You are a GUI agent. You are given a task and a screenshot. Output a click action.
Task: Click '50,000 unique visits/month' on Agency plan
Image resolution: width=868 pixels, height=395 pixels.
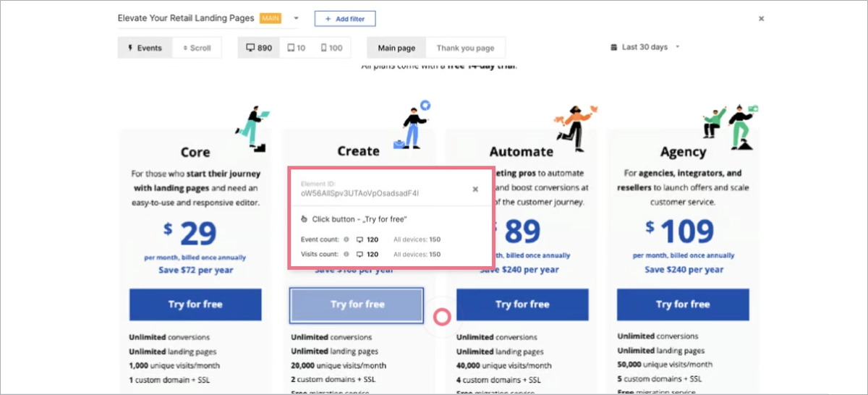665,365
